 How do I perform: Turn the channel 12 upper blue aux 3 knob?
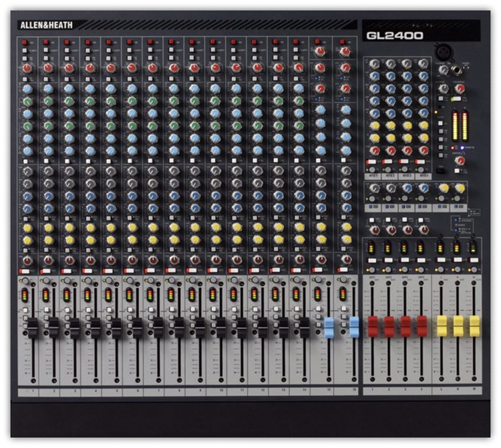pyautogui.click(x=257, y=196)
